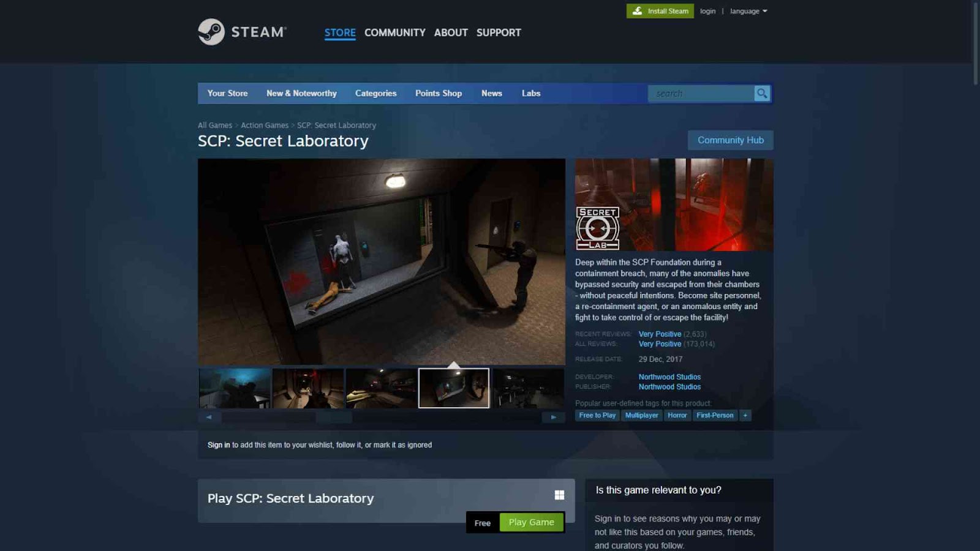The image size is (980, 551).
Task: Open the developer Northwood Studios link
Action: point(669,377)
